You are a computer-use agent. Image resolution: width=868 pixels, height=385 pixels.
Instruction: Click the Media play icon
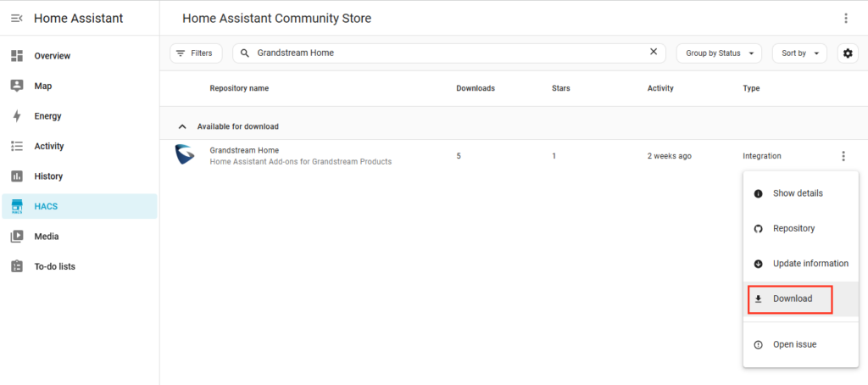tap(17, 236)
